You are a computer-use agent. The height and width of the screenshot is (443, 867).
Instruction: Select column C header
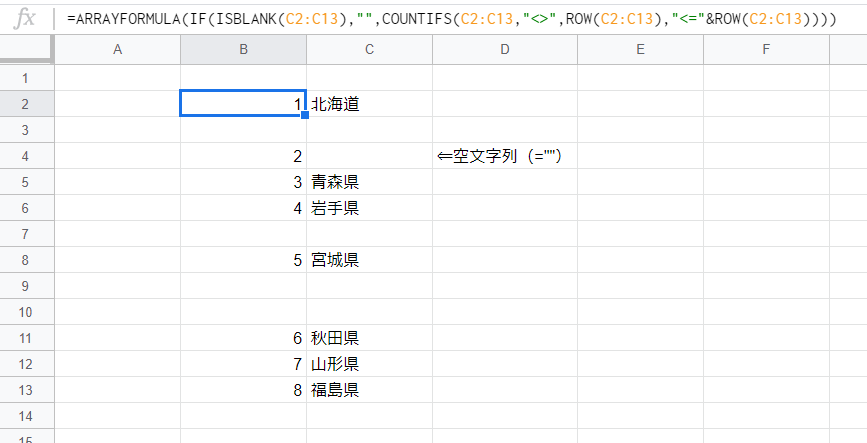(x=369, y=49)
